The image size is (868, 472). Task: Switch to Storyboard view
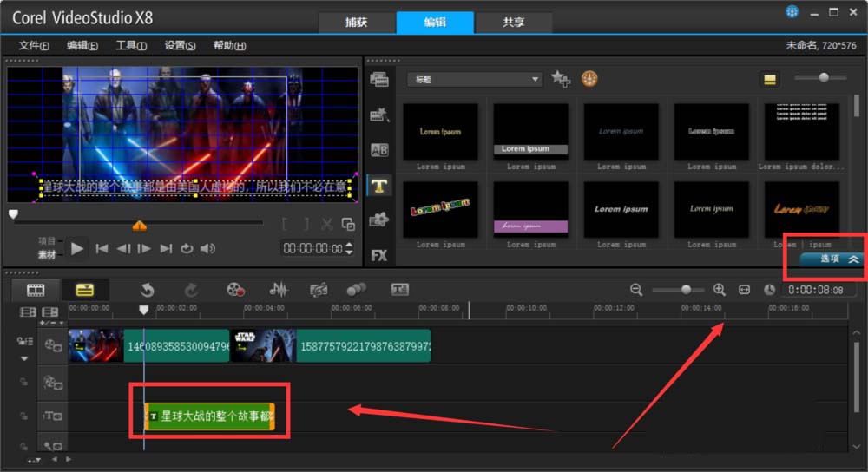coord(36,290)
